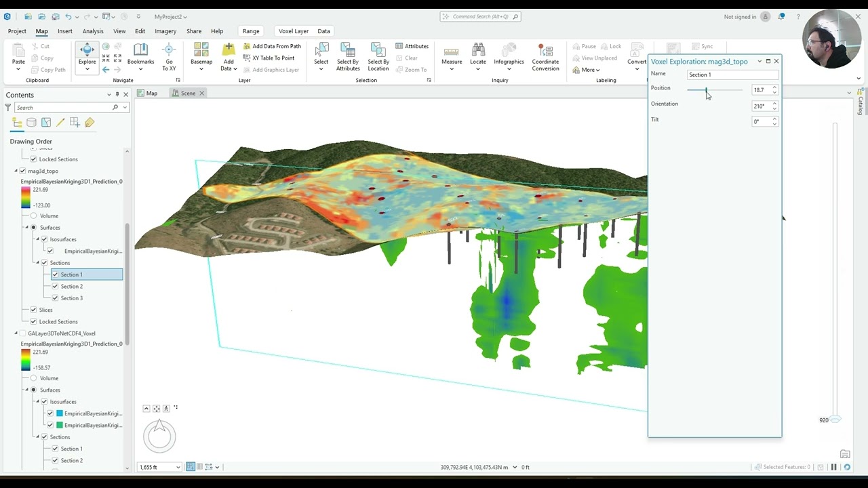Click the pause drawing icon in status bar
This screenshot has height=488, width=868.
(833, 467)
